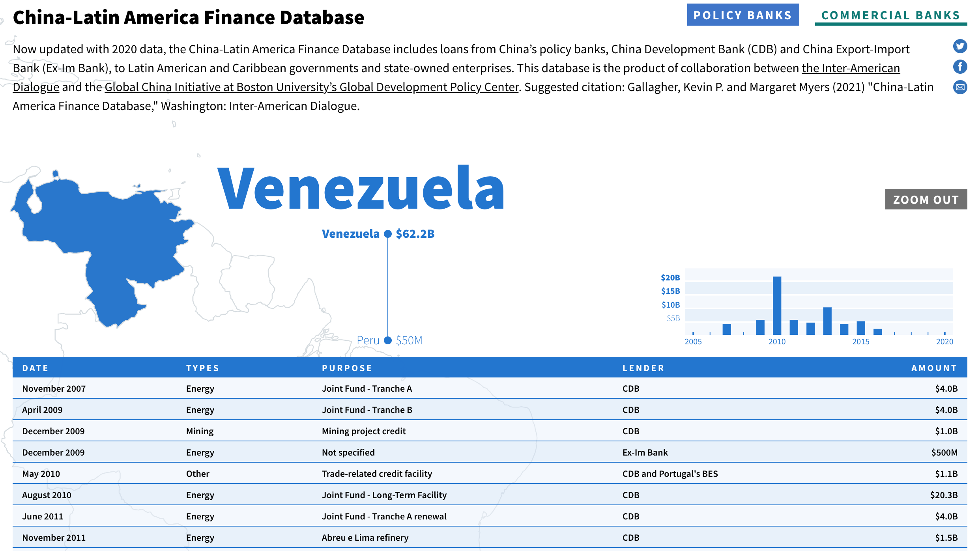
Task: Click the Peru $50M marker dot
Action: (388, 340)
